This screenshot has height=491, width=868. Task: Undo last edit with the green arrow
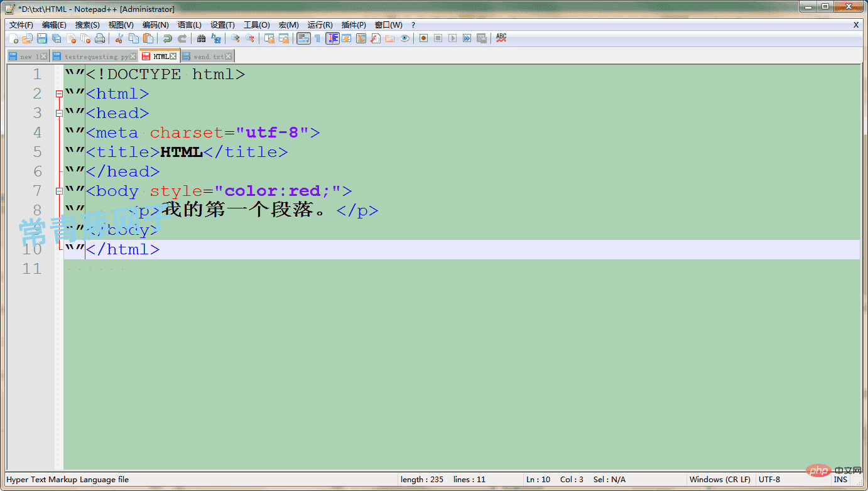[168, 38]
